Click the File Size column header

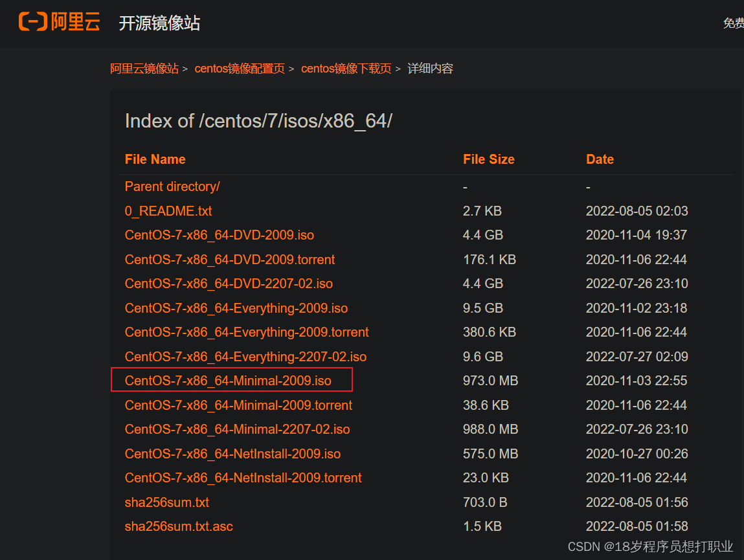[489, 159]
